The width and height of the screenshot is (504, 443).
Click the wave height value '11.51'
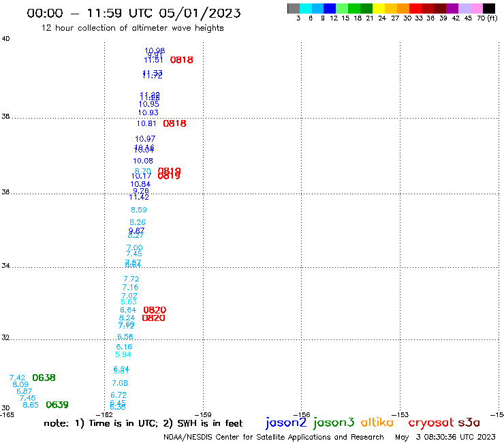click(x=153, y=60)
